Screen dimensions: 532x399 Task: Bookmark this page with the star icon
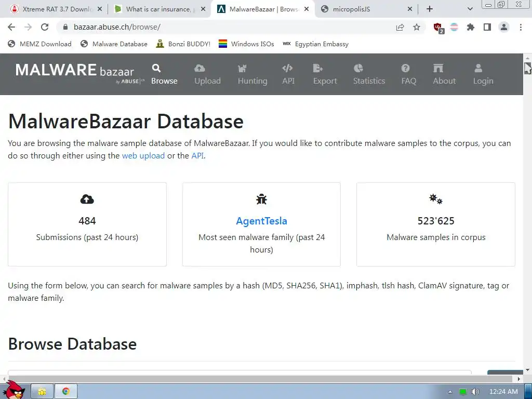pos(417,27)
